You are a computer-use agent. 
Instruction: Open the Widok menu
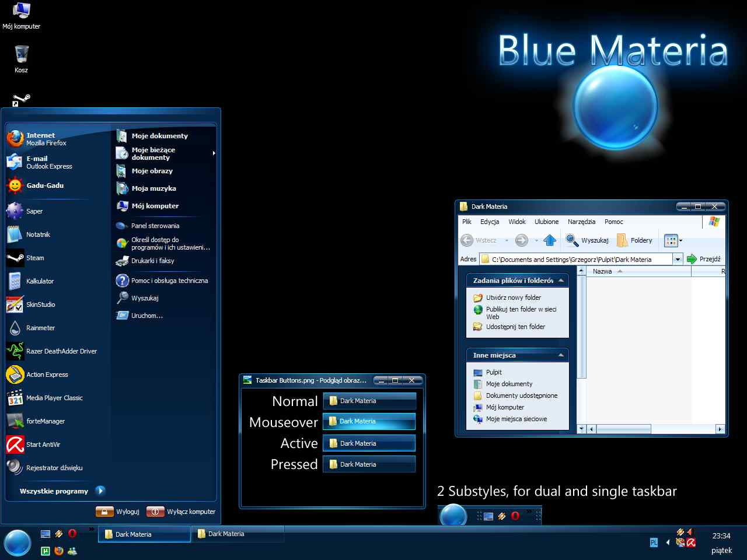click(x=517, y=222)
